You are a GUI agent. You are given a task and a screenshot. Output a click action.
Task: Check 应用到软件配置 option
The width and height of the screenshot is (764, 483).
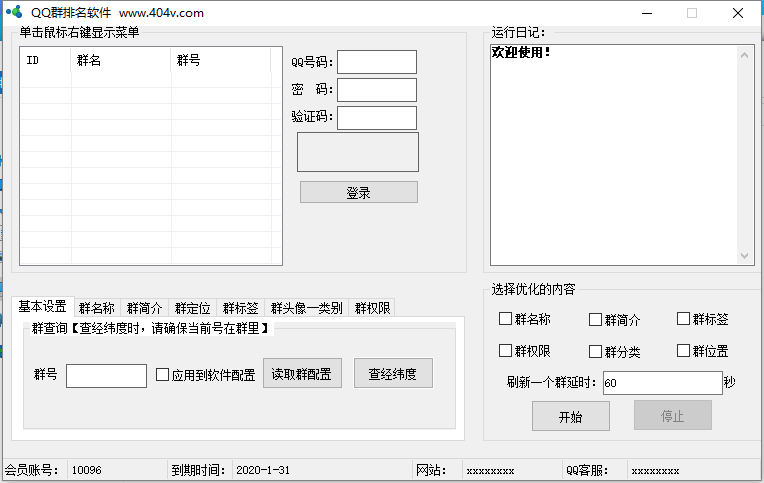point(163,375)
